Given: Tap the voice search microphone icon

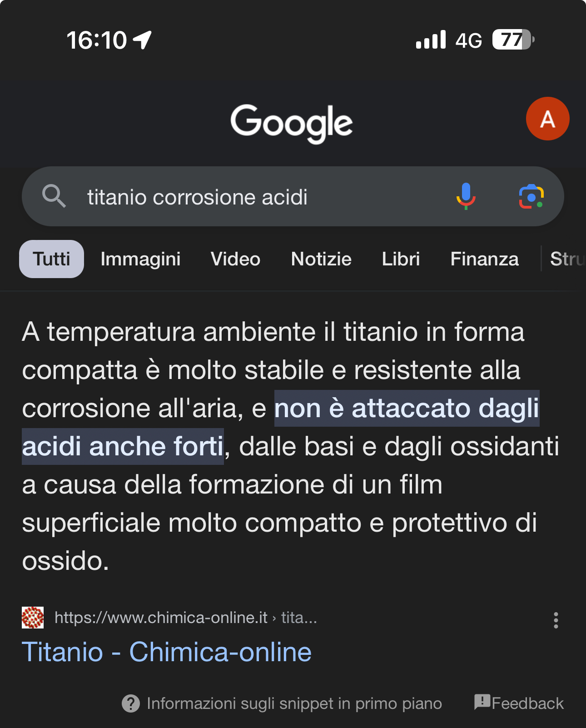Looking at the screenshot, I should click(x=466, y=196).
